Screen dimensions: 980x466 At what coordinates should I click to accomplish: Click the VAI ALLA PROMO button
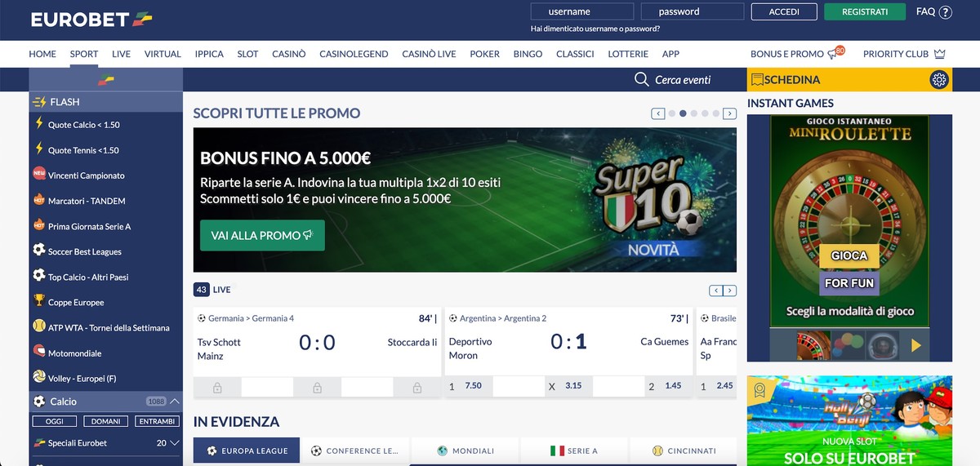pyautogui.click(x=262, y=235)
